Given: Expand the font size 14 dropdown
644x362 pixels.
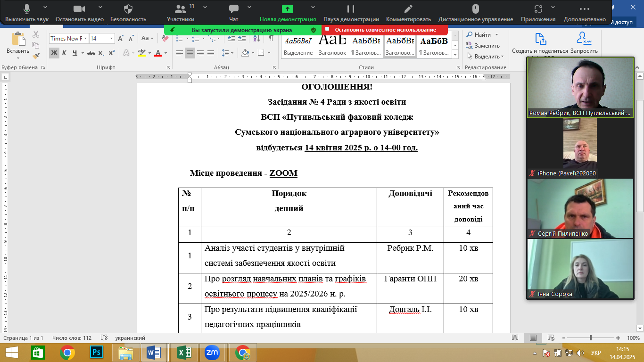Looking at the screenshot, I should click(x=112, y=39).
